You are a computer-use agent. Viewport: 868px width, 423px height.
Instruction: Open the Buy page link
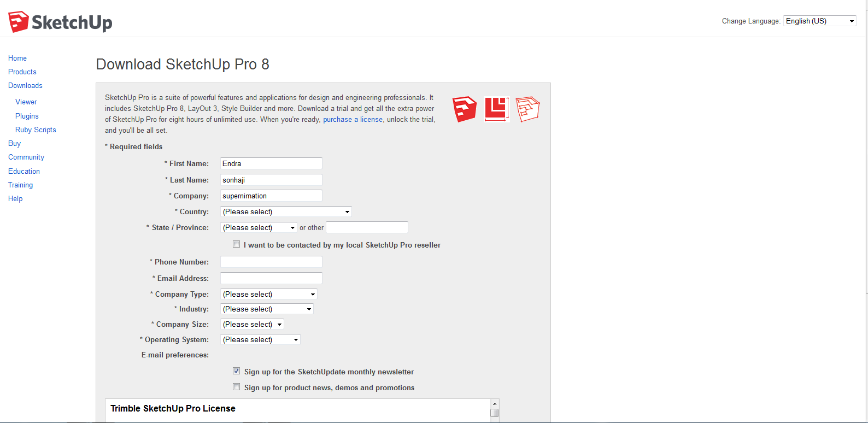click(x=14, y=143)
